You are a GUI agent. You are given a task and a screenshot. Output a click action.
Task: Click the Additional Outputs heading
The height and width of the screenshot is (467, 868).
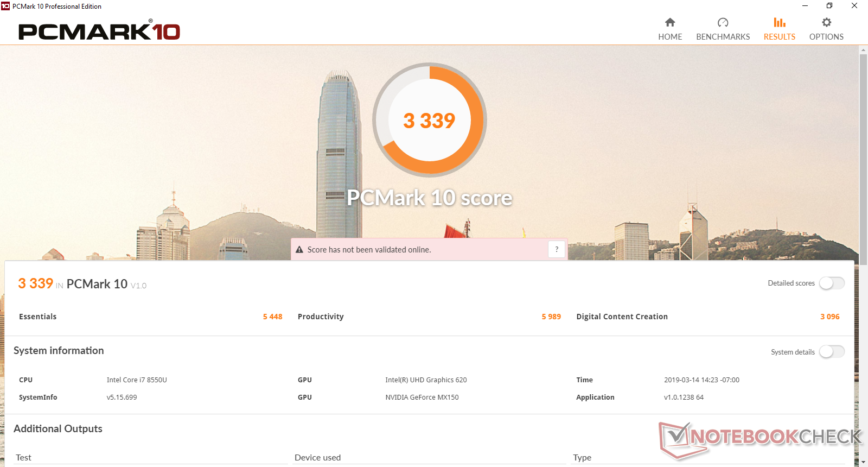tap(58, 429)
